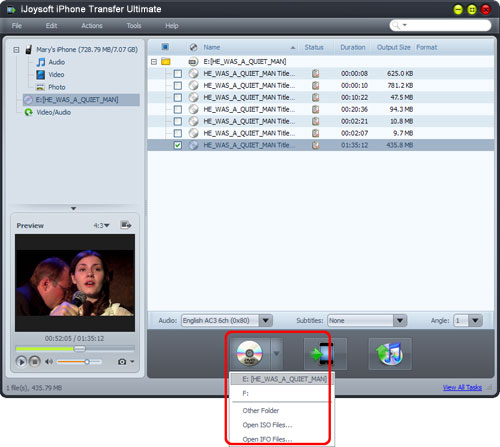This screenshot has height=447, width=500.
Task: Click Mary's iPhone device icon
Action: (29, 49)
